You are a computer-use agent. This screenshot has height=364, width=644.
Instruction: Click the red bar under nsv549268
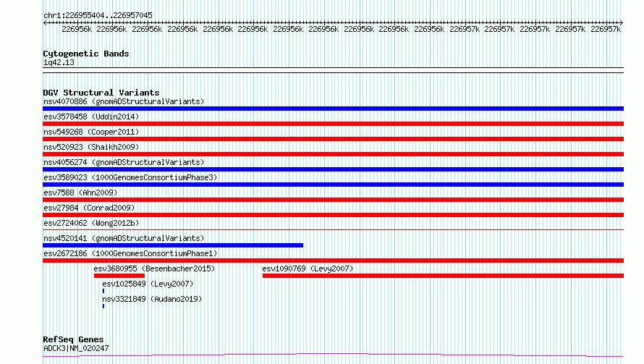pyautogui.click(x=333, y=139)
